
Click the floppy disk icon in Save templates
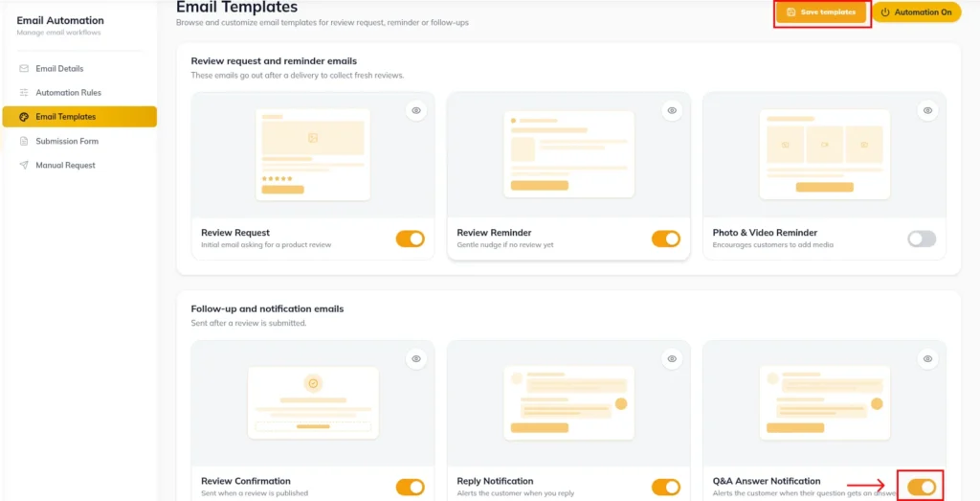[x=791, y=11]
